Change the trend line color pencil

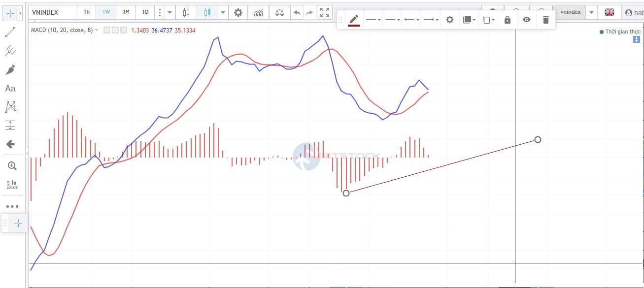354,20
